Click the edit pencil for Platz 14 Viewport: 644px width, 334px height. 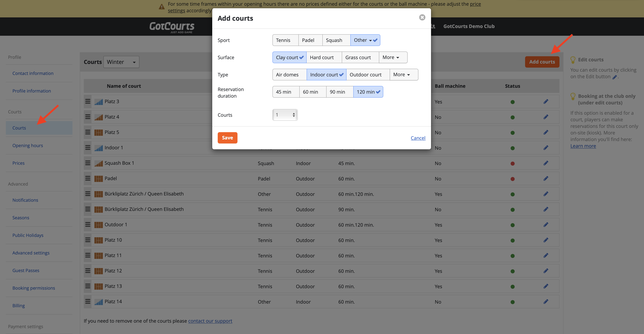(546, 301)
